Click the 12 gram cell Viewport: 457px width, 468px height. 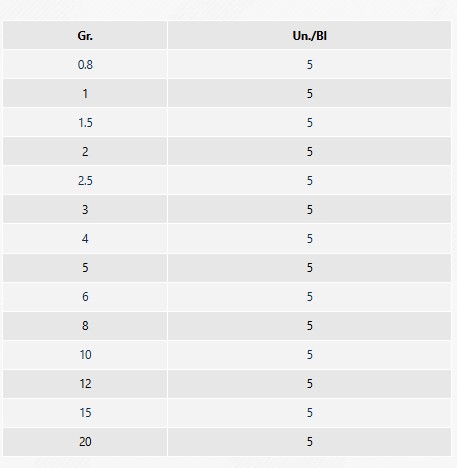pyautogui.click(x=85, y=383)
